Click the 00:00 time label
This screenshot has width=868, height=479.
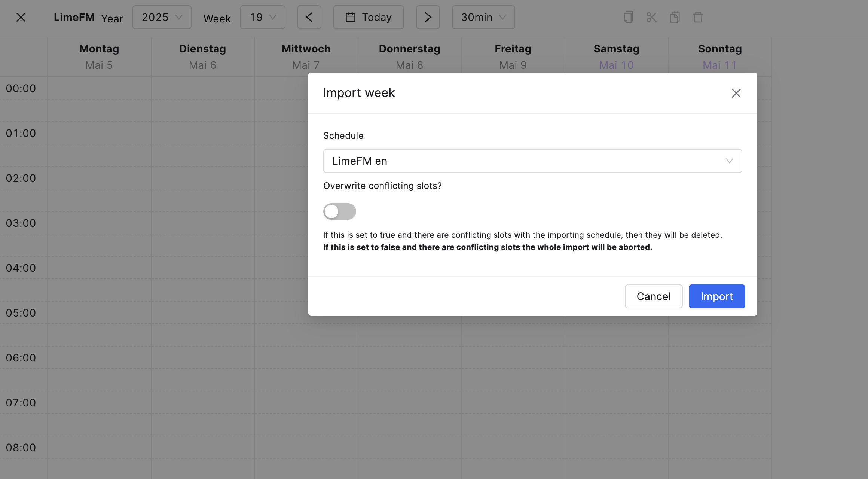click(x=21, y=88)
